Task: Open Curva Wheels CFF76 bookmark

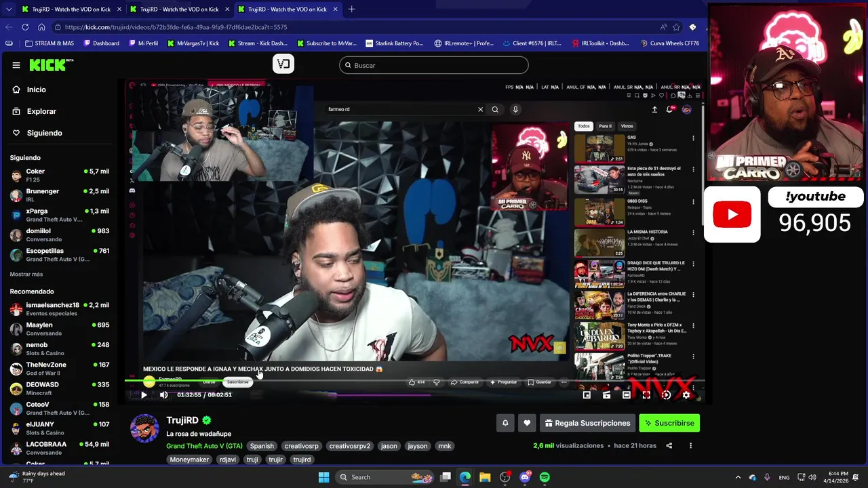Action: pyautogui.click(x=670, y=43)
